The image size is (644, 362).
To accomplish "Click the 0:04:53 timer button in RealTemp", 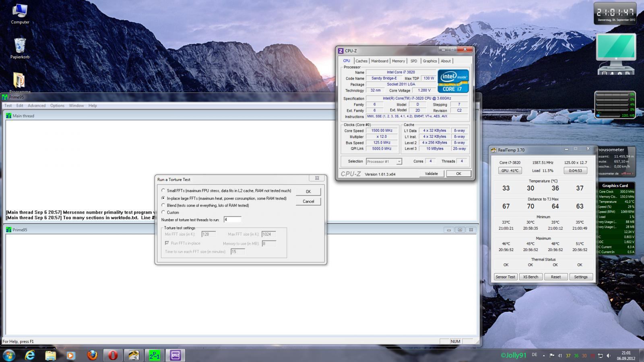I will coord(575,171).
